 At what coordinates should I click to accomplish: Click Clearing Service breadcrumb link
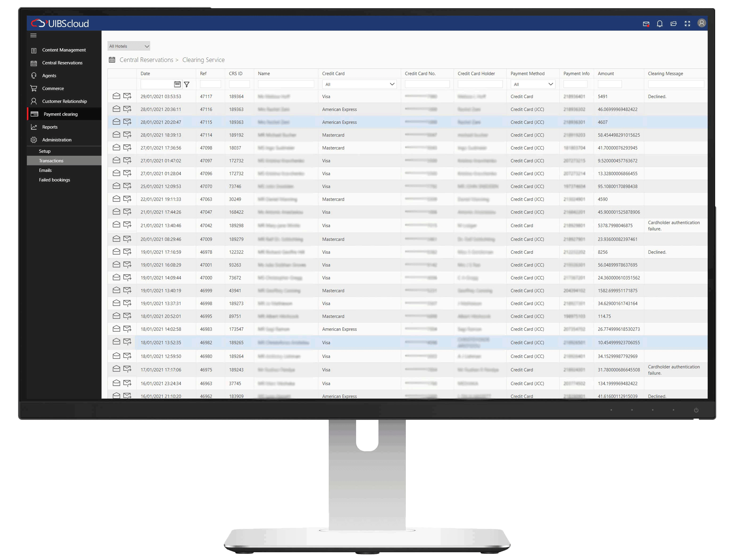point(203,60)
